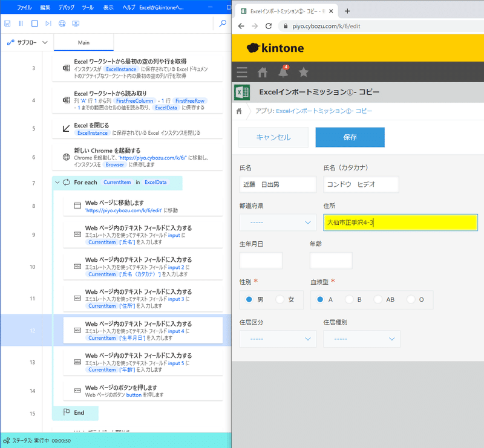Open the desktop recorder icon
Screen dimensions: 484x448
tap(76, 23)
